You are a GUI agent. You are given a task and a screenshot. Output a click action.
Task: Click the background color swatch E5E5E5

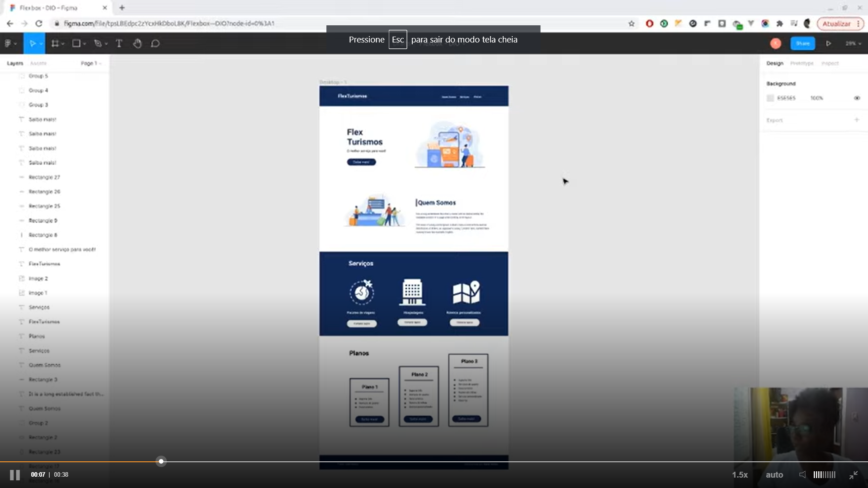(x=770, y=98)
